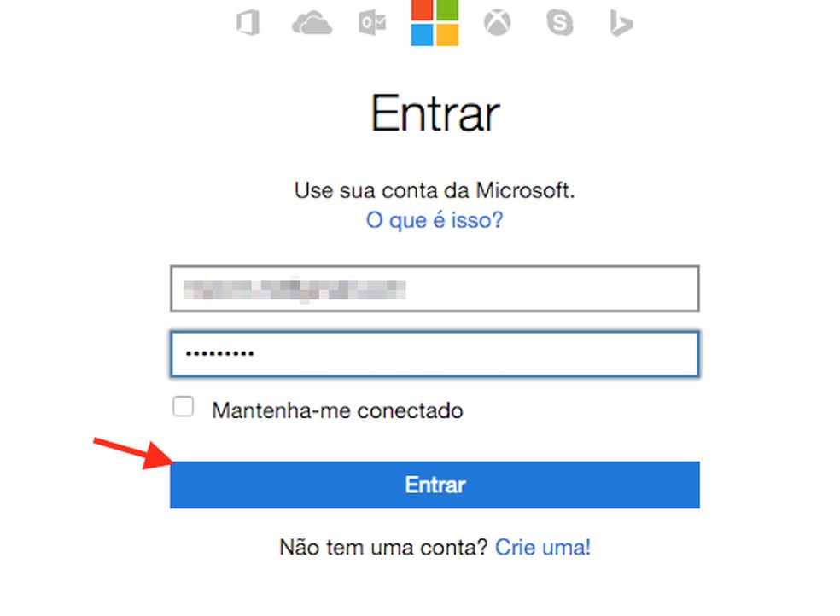Open OneDrive via the cloud icon

pyautogui.click(x=311, y=24)
